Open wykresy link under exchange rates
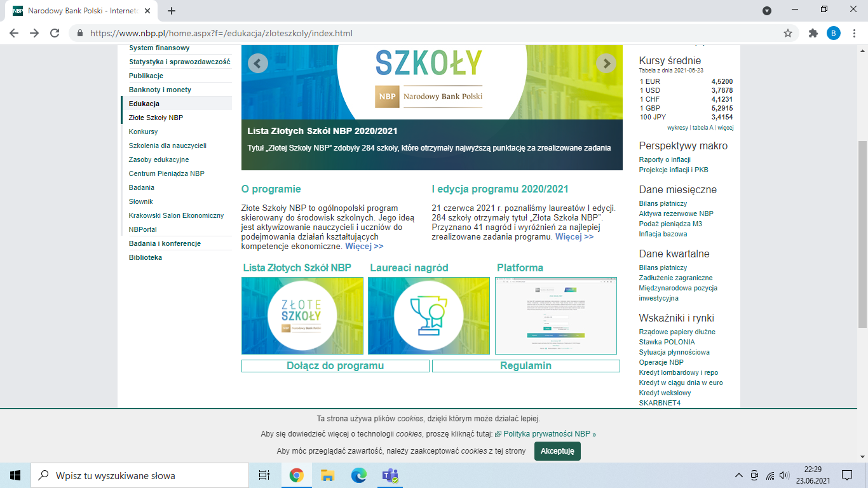This screenshot has width=868, height=488. pos(678,128)
